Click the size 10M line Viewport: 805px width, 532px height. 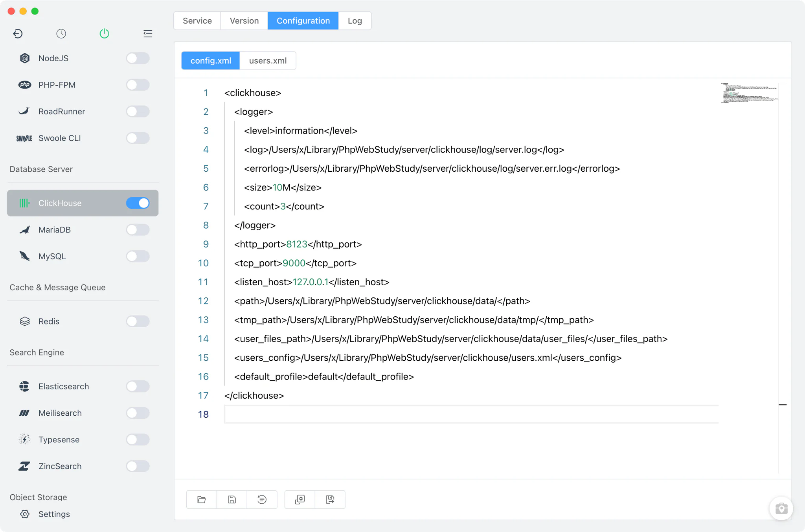pyautogui.click(x=283, y=187)
